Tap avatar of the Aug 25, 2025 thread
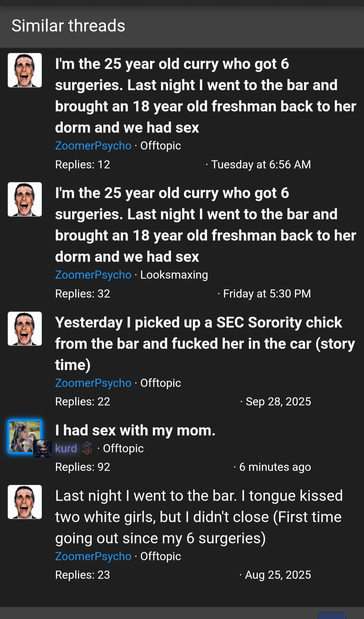The width and height of the screenshot is (364, 619). [25, 502]
